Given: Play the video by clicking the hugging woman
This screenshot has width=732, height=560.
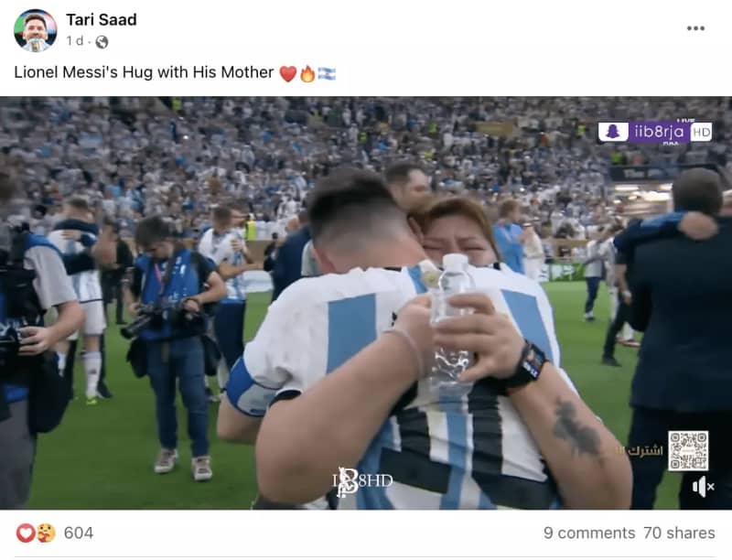Looking at the screenshot, I should click(460, 233).
